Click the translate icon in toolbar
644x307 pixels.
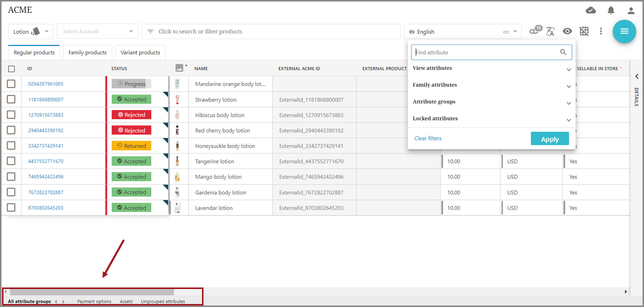tap(550, 31)
